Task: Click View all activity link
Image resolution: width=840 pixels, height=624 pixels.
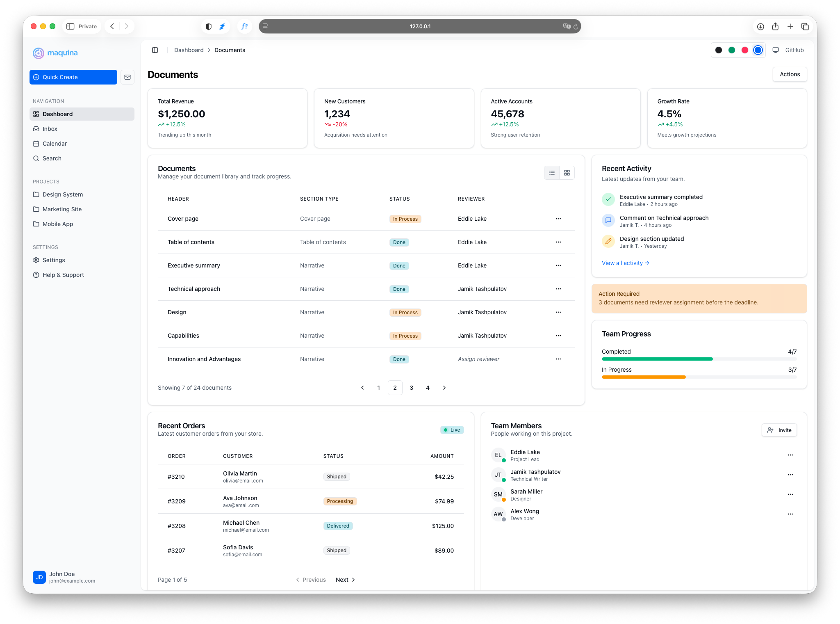Action: pyautogui.click(x=625, y=263)
